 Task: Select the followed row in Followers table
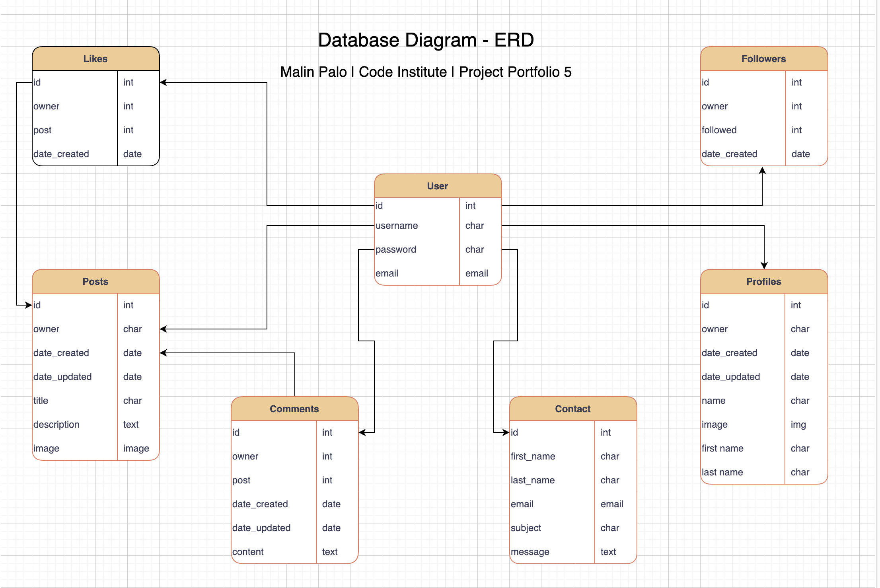pyautogui.click(x=720, y=130)
